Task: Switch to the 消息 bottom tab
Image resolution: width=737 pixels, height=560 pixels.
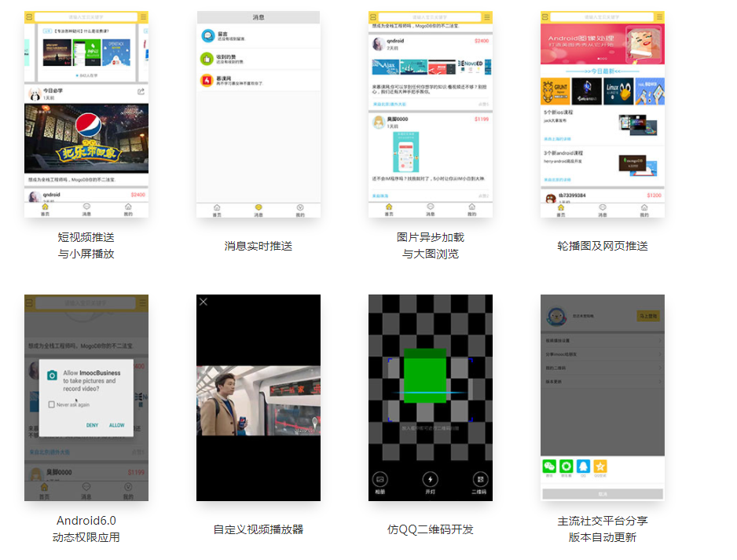Action: (x=258, y=209)
